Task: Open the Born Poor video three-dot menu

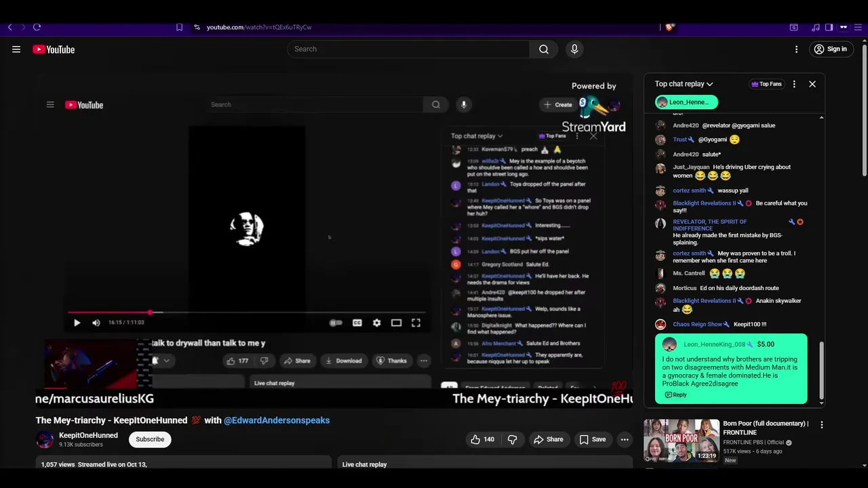Action: [x=821, y=425]
